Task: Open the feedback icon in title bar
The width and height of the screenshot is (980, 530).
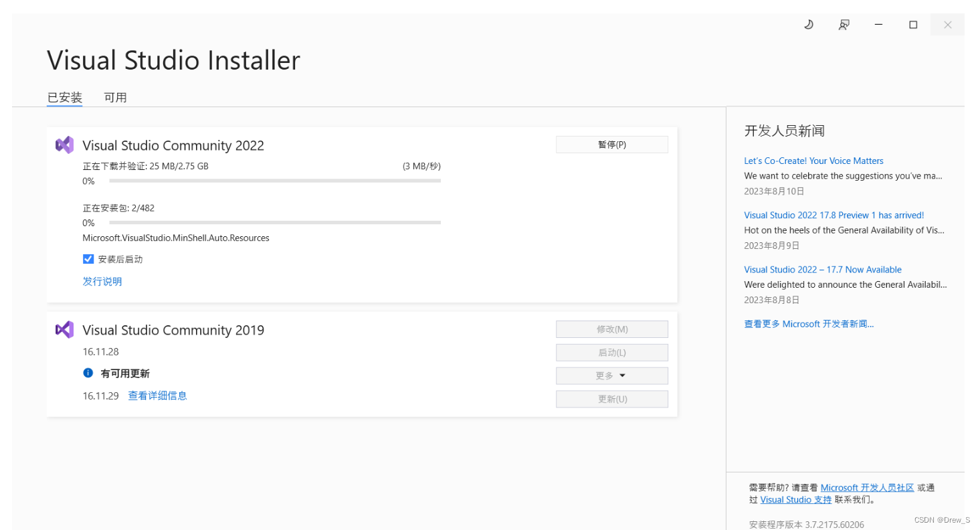Action: (x=844, y=25)
